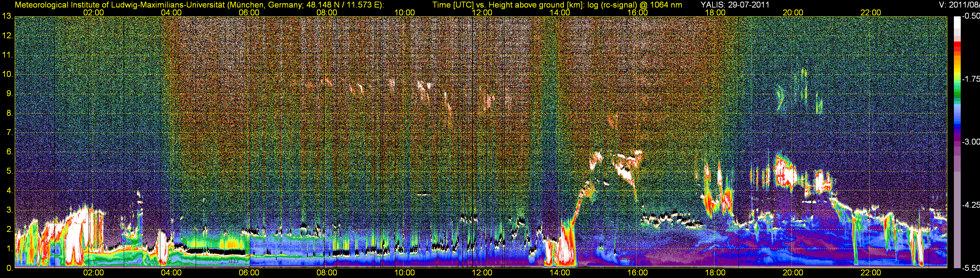The width and height of the screenshot is (980, 278).
Task: Click the -0.50 colorbar scale value
Action: click(971, 16)
